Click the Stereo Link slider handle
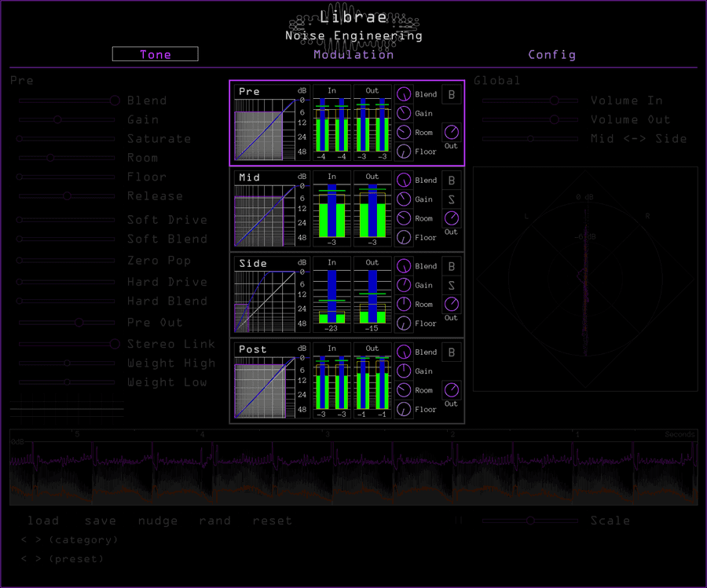 pyautogui.click(x=115, y=344)
